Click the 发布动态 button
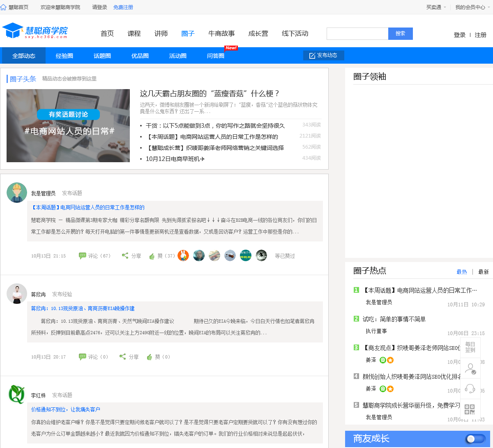 click(323, 55)
